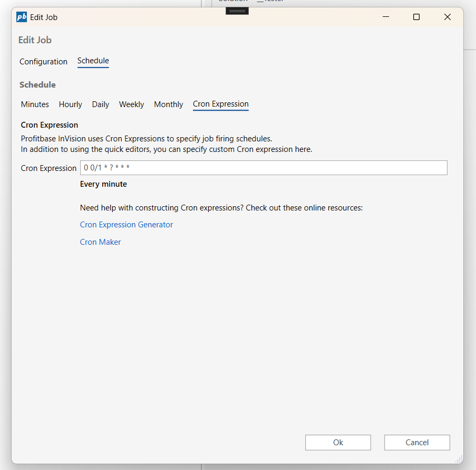Click the Profitbase app icon in title bar

(x=22, y=17)
